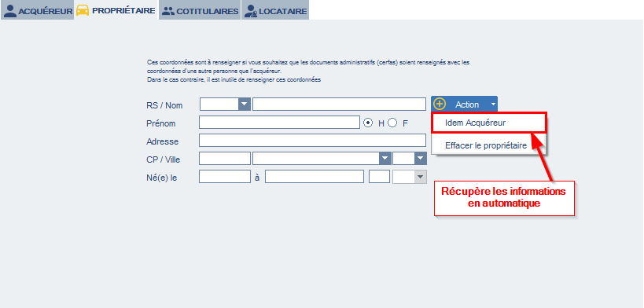Click the small field after the birthplace field
The width and height of the screenshot is (644, 308).
[x=379, y=177]
